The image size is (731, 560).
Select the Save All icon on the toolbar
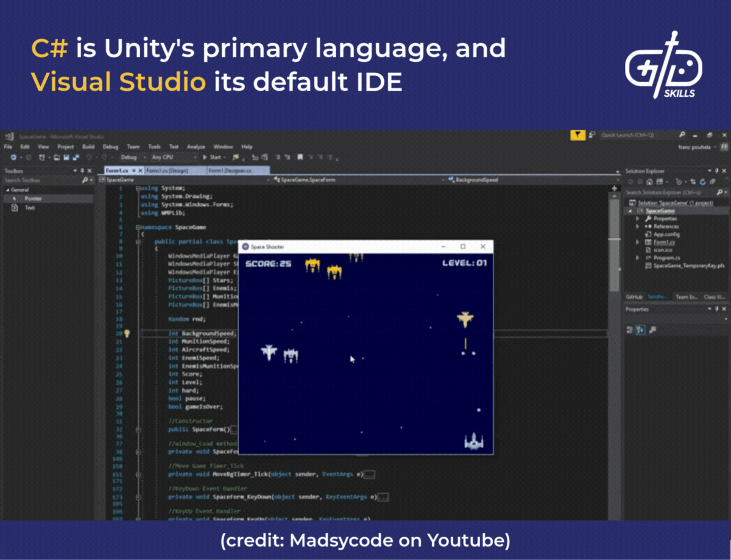point(76,157)
